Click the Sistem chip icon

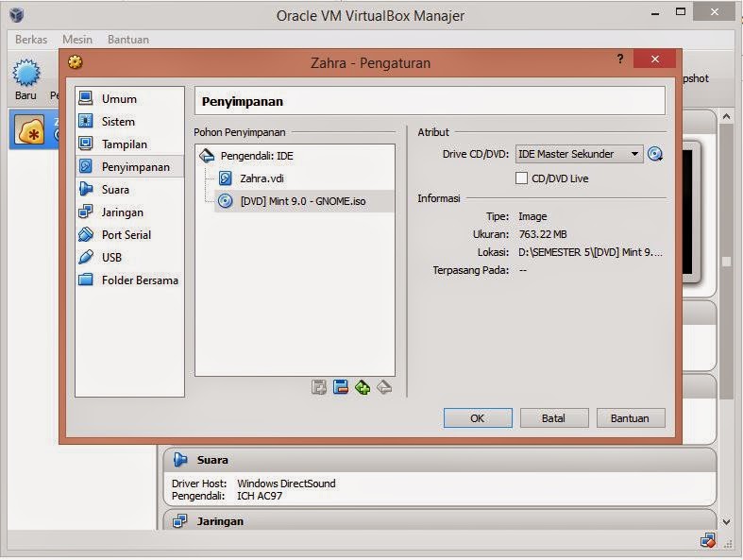86,121
